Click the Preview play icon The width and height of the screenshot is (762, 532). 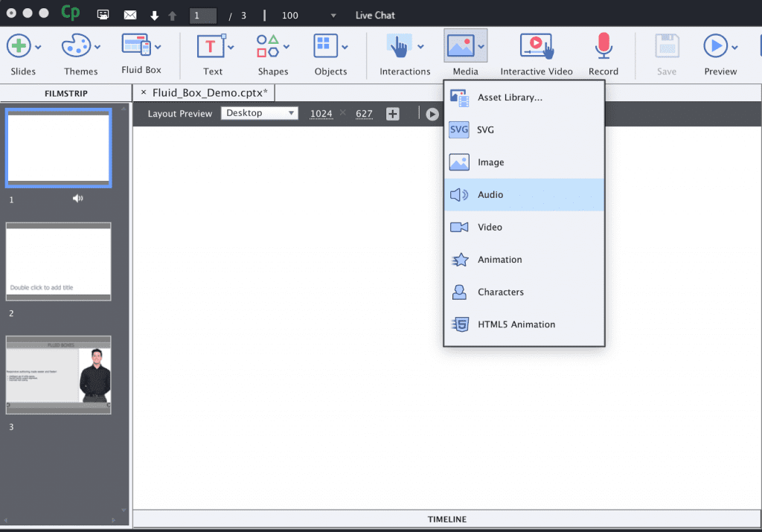click(x=715, y=46)
